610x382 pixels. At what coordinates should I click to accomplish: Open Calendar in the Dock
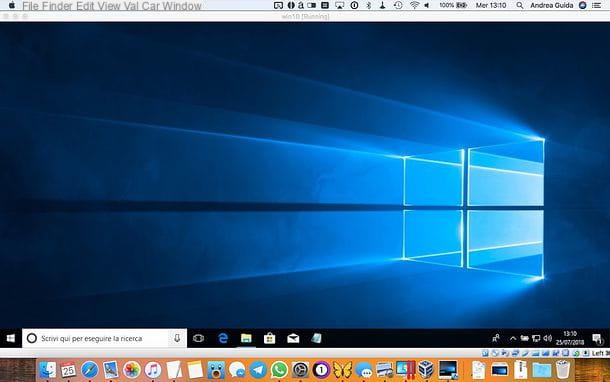(68, 370)
